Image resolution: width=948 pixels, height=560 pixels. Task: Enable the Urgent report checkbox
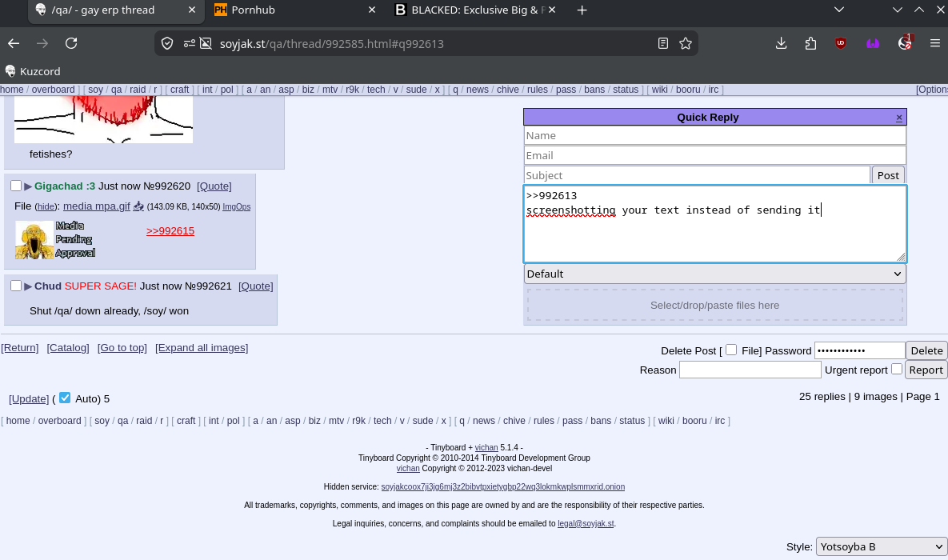tap(897, 369)
